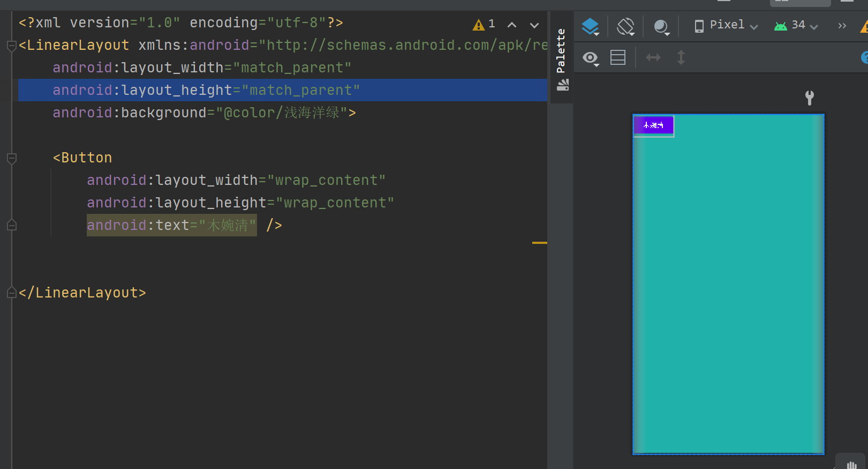The height and width of the screenshot is (469, 868).
Task: Click the pan hand icon in the preview corner
Action: coord(852,464)
